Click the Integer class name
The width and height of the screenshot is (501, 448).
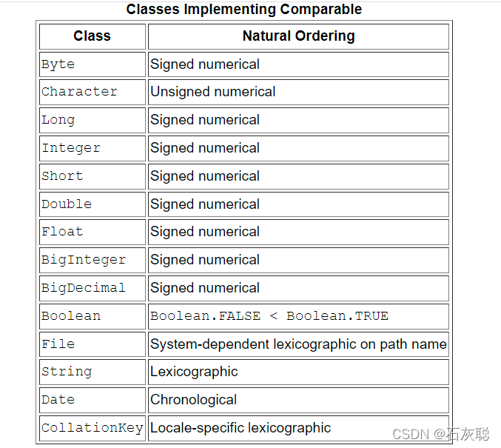click(x=71, y=148)
